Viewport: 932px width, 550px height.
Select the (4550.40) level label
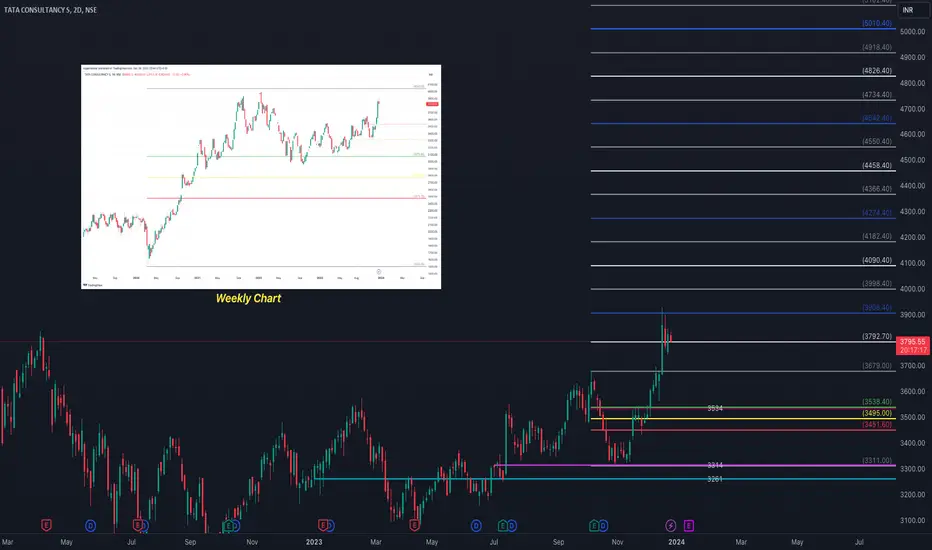pos(877,142)
